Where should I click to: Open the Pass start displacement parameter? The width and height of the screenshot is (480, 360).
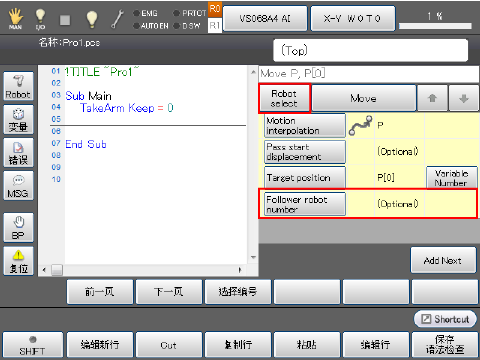pyautogui.click(x=305, y=152)
